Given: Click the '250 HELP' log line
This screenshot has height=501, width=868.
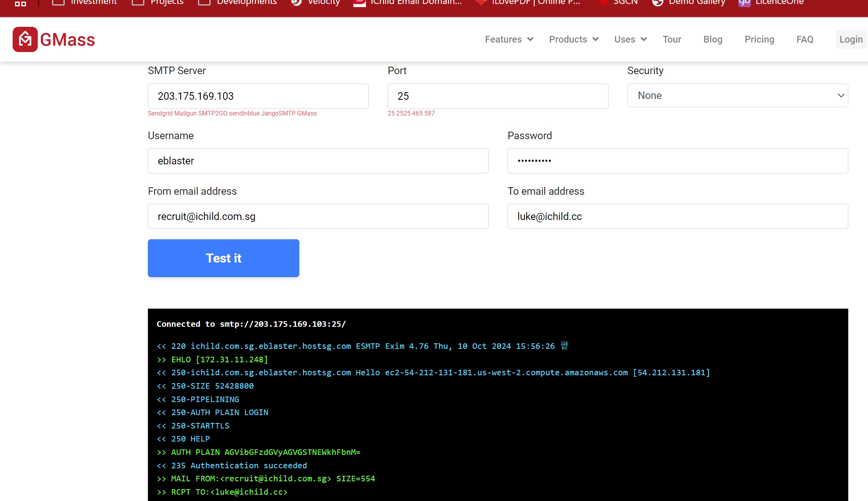Looking at the screenshot, I should pyautogui.click(x=183, y=439).
